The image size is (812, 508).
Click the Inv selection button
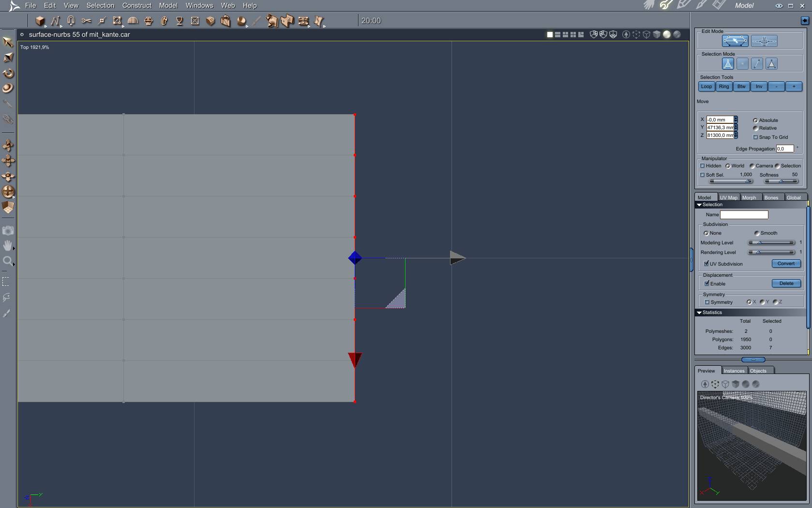pyautogui.click(x=759, y=87)
